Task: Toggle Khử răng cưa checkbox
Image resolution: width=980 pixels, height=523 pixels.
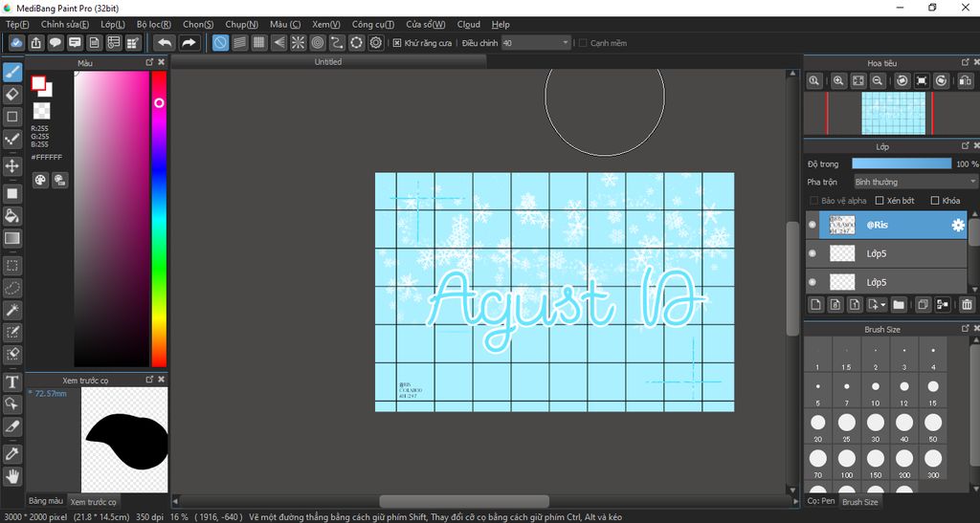Action: (397, 43)
